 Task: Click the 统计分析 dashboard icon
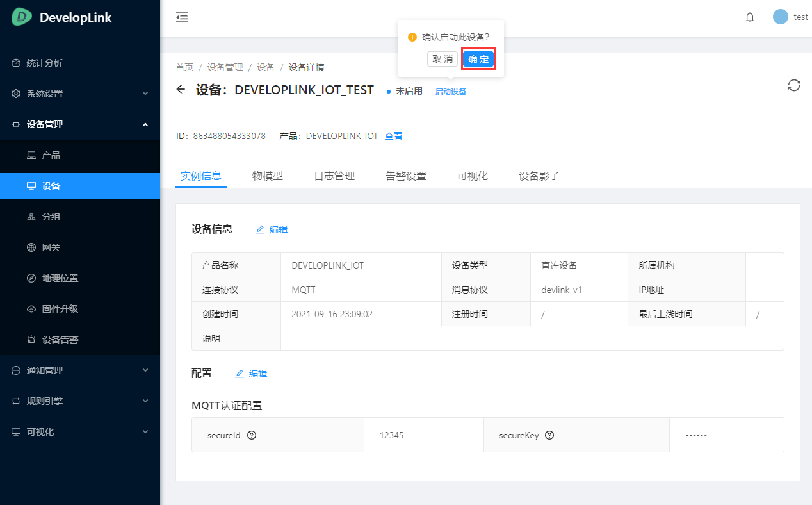[16, 63]
